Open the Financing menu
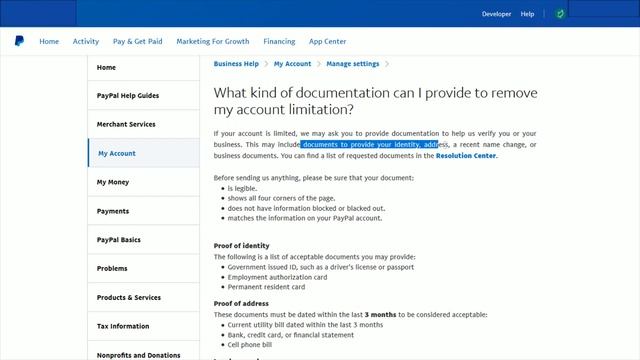This screenshot has width=640, height=360. 279,41
